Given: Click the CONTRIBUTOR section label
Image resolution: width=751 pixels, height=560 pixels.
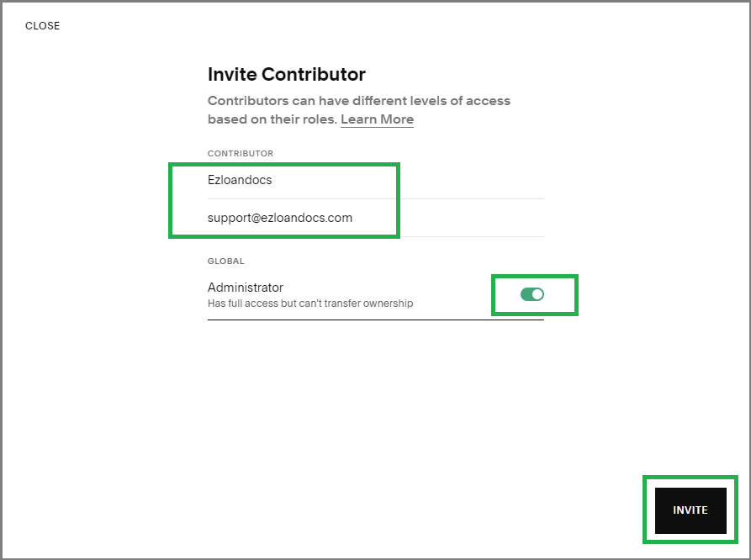Looking at the screenshot, I should [x=241, y=154].
